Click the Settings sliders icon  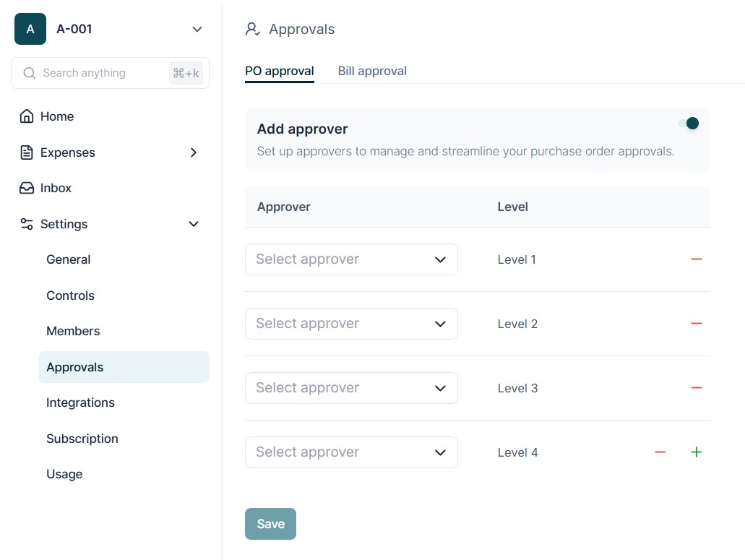27,224
